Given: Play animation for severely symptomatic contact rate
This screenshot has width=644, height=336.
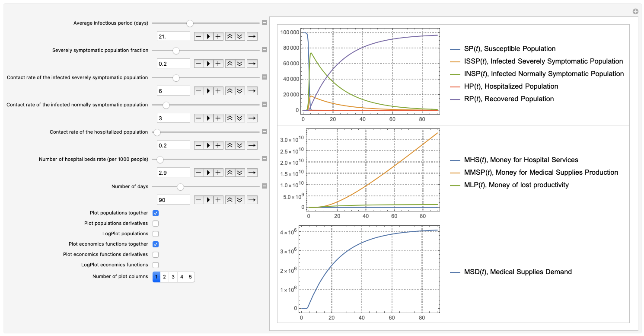Looking at the screenshot, I should click(x=208, y=91).
